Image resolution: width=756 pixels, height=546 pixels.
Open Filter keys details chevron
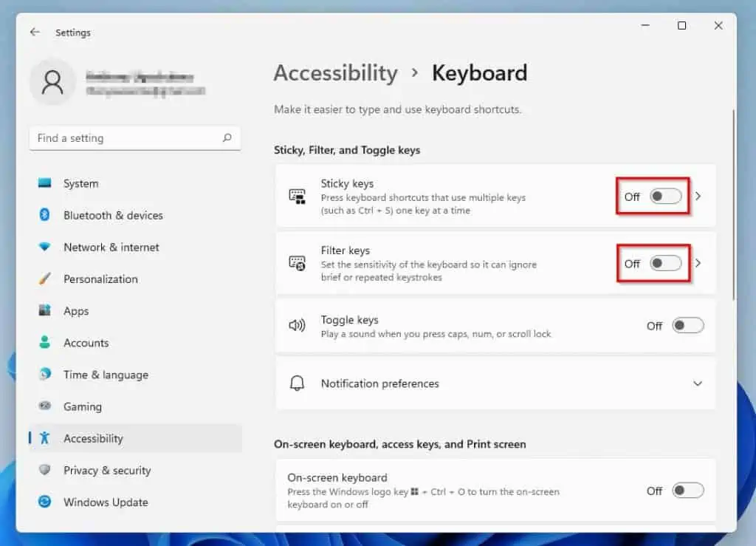tap(698, 263)
